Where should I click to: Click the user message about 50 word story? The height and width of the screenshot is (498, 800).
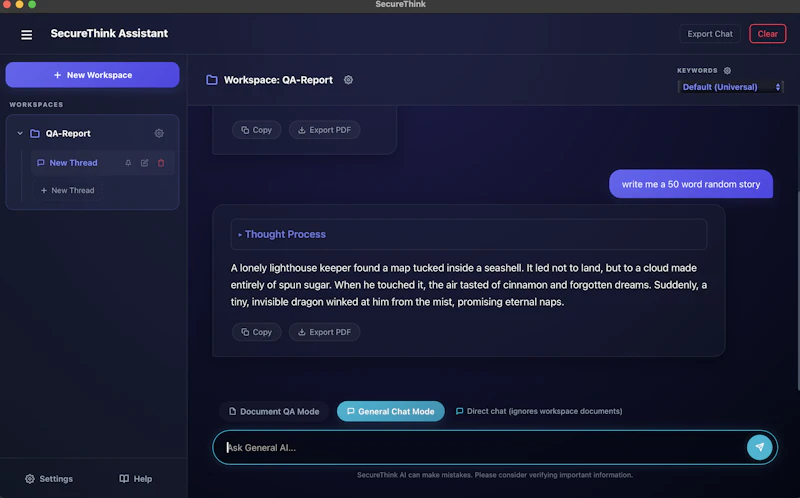691,184
